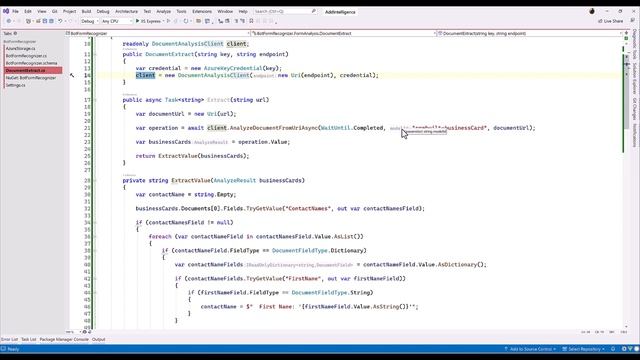Click the navigate backward toolbar icon
The height and width of the screenshot is (360, 640).
point(9,21)
